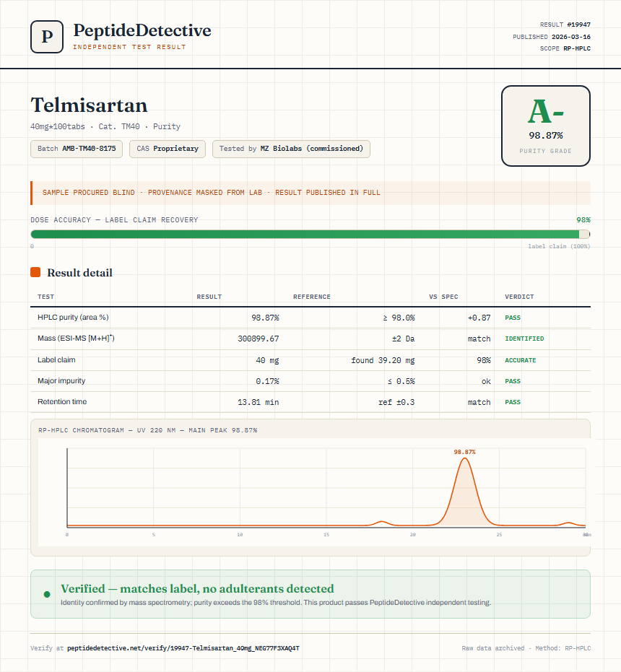Click the 'PUBLISHED 2026-03-16' date

click(x=552, y=37)
